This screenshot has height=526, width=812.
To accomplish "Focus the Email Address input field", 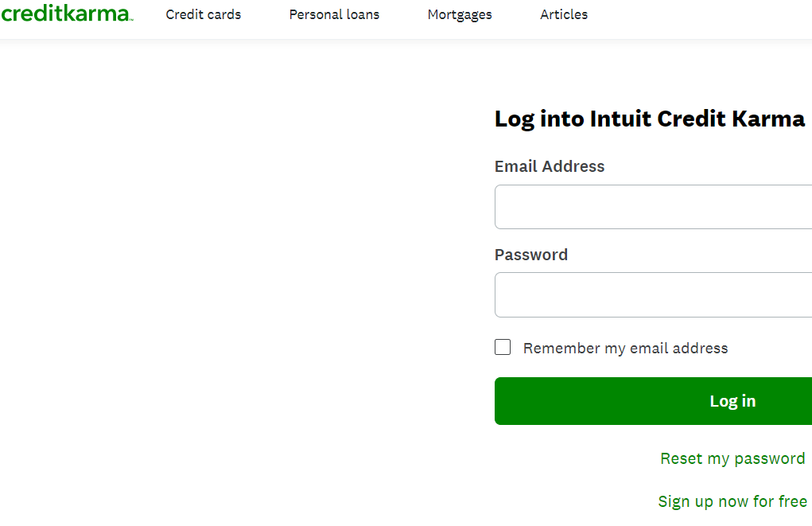I will (x=652, y=207).
